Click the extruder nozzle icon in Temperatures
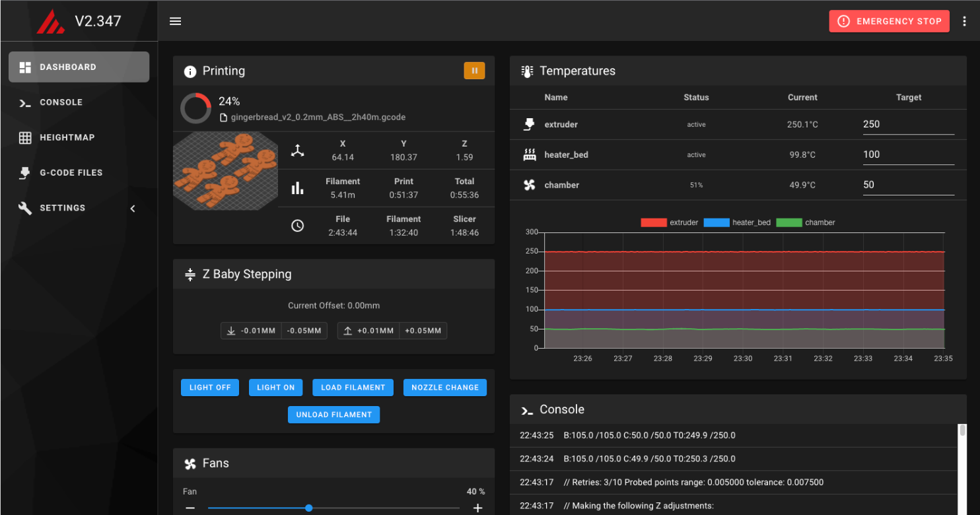 528,124
